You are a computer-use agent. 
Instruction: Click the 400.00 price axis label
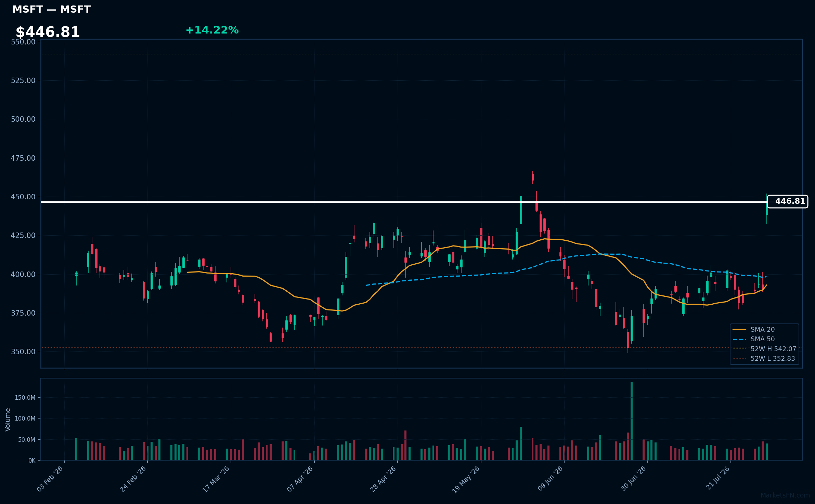coord(23,274)
